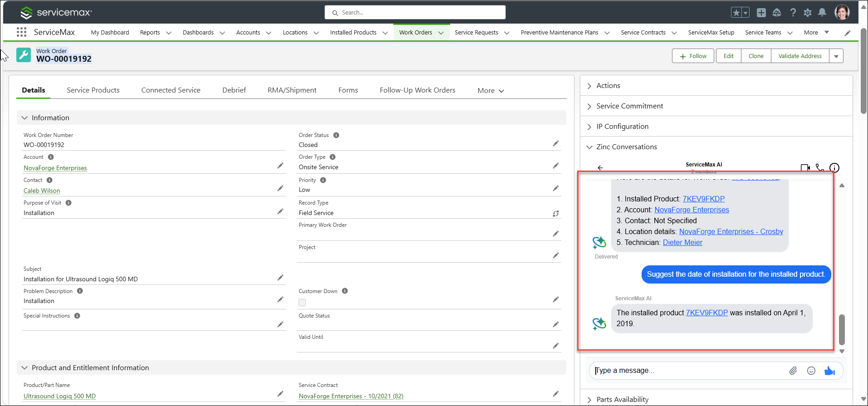The height and width of the screenshot is (406, 868).
Task: Open the Installed Products nav item
Action: pyautogui.click(x=353, y=33)
